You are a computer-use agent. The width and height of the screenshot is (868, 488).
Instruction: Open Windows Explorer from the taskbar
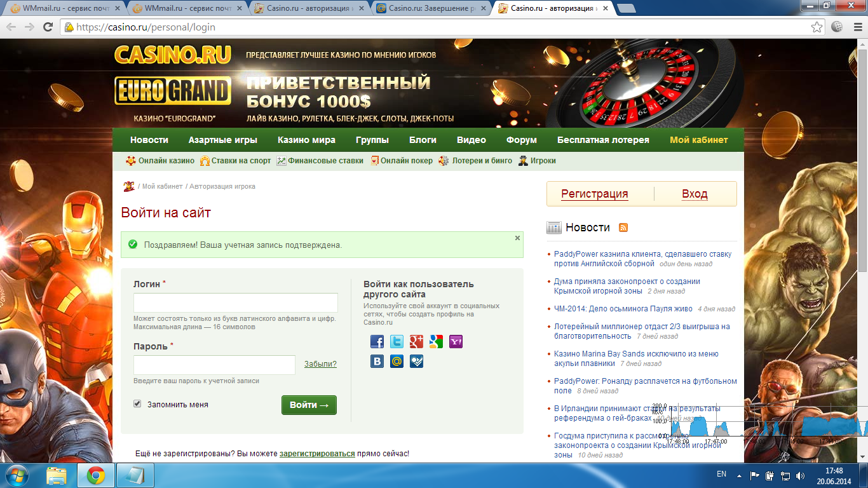click(x=57, y=475)
